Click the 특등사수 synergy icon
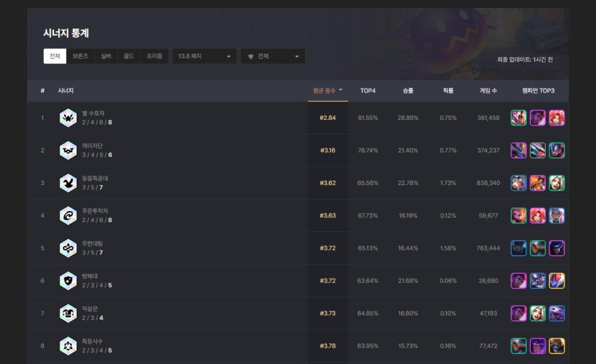596x364 pixels. (68, 346)
